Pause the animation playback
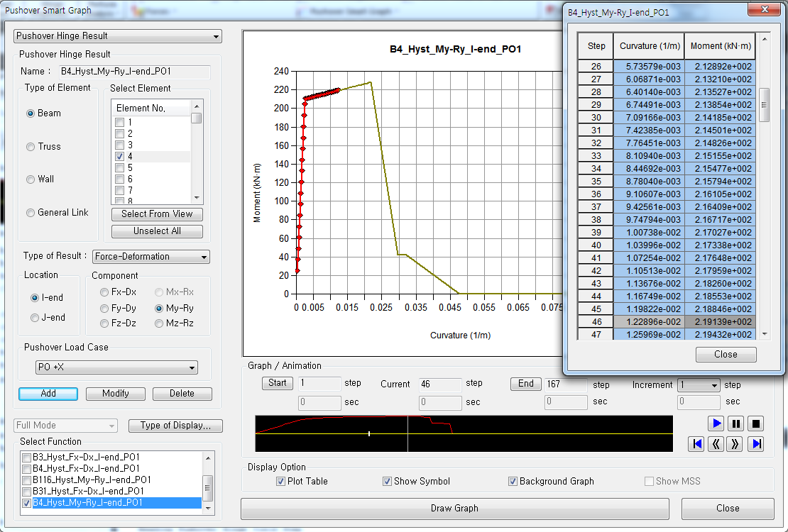 pyautogui.click(x=737, y=423)
